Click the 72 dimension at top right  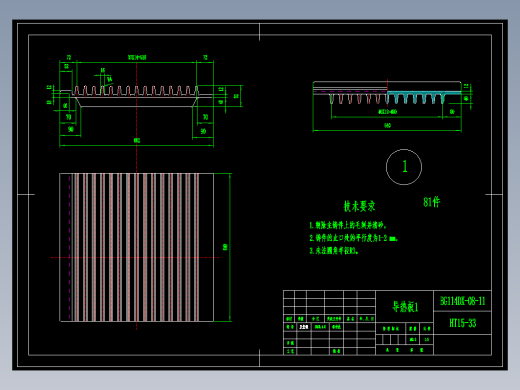205,57
